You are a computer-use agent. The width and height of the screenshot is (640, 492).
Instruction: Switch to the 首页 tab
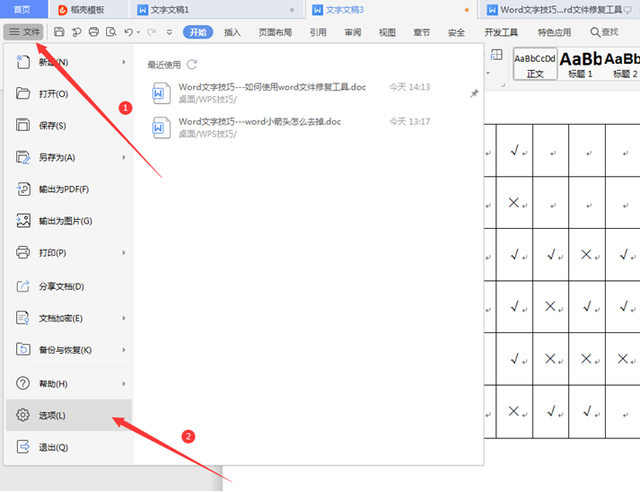pyautogui.click(x=22, y=9)
